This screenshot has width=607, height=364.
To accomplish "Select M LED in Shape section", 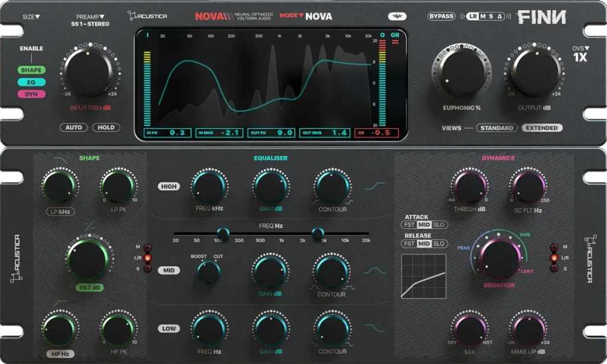I will point(148,247).
